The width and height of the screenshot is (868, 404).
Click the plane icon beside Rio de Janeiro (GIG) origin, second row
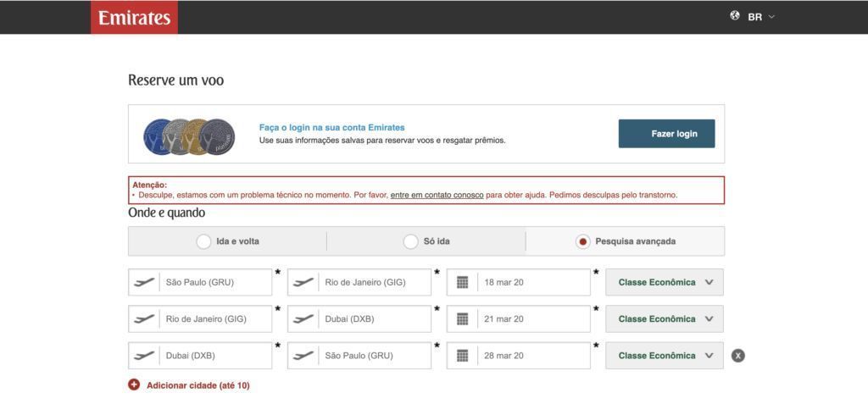144,318
